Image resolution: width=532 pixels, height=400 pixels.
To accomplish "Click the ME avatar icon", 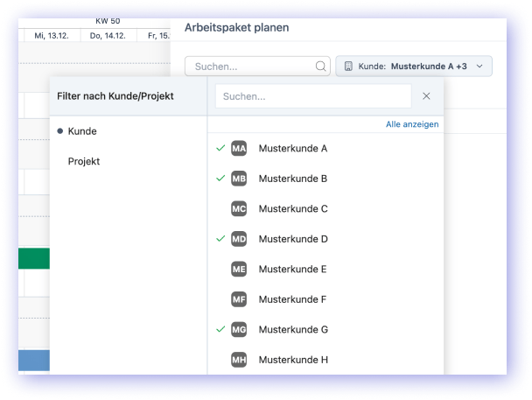I will click(239, 270).
